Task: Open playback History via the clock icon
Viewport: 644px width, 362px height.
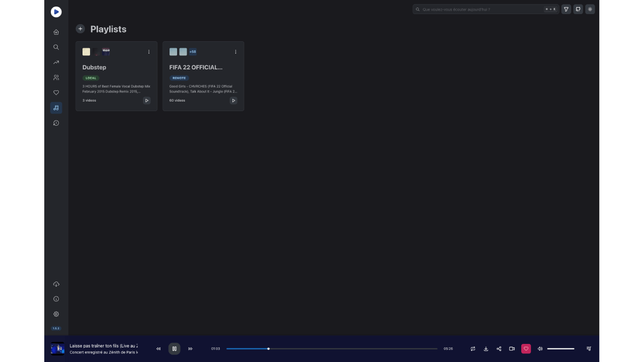Action: click(x=56, y=123)
